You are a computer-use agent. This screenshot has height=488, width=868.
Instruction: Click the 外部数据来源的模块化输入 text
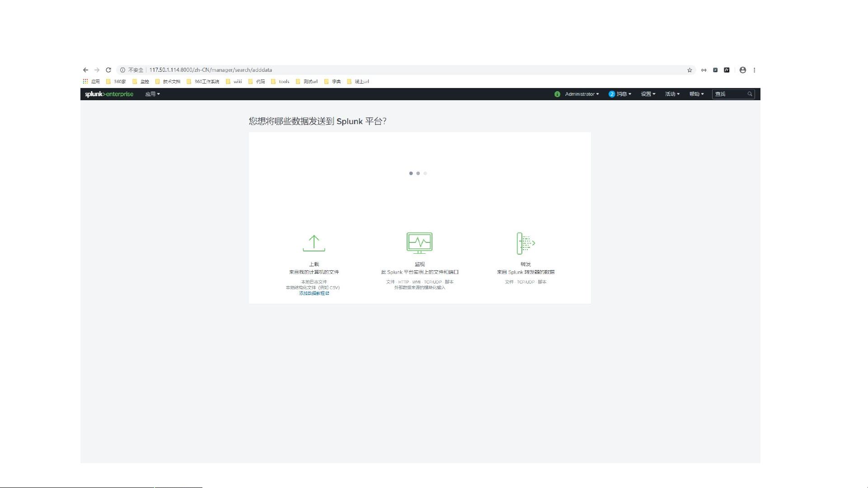pos(420,288)
